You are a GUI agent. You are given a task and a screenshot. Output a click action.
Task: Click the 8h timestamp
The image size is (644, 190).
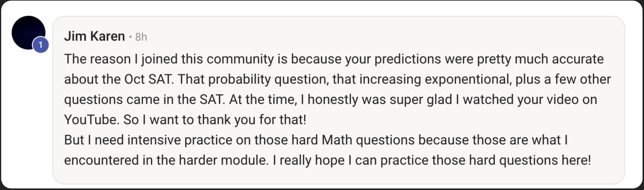(x=141, y=37)
